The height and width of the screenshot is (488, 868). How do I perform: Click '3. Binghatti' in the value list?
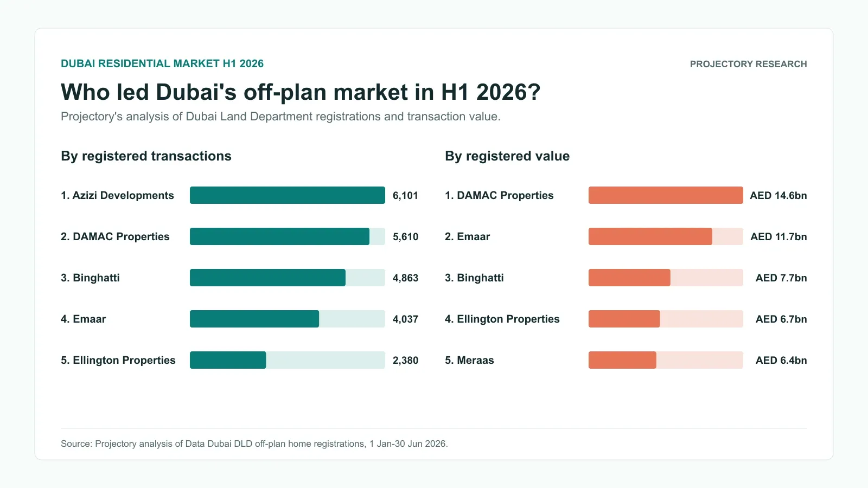coord(474,278)
